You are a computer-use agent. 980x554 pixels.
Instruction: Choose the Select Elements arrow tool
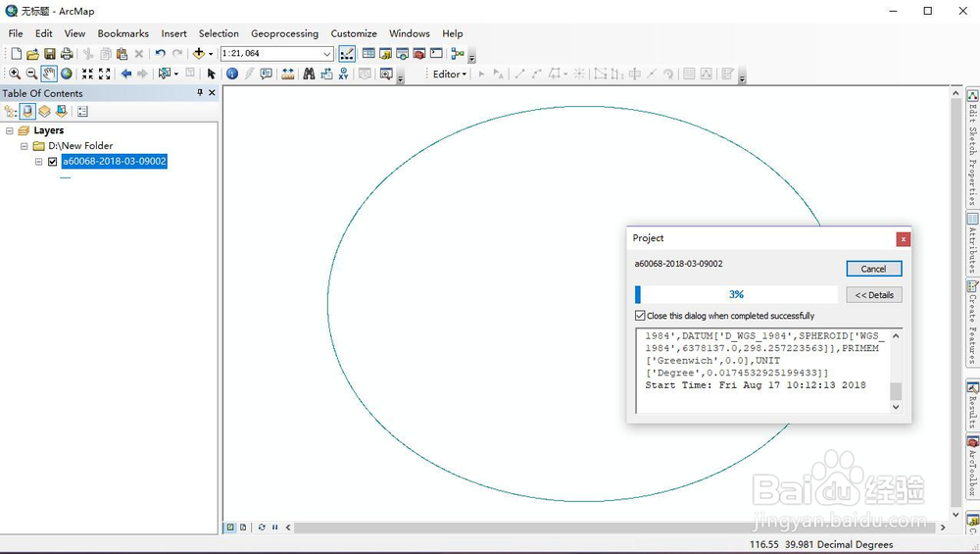point(212,74)
